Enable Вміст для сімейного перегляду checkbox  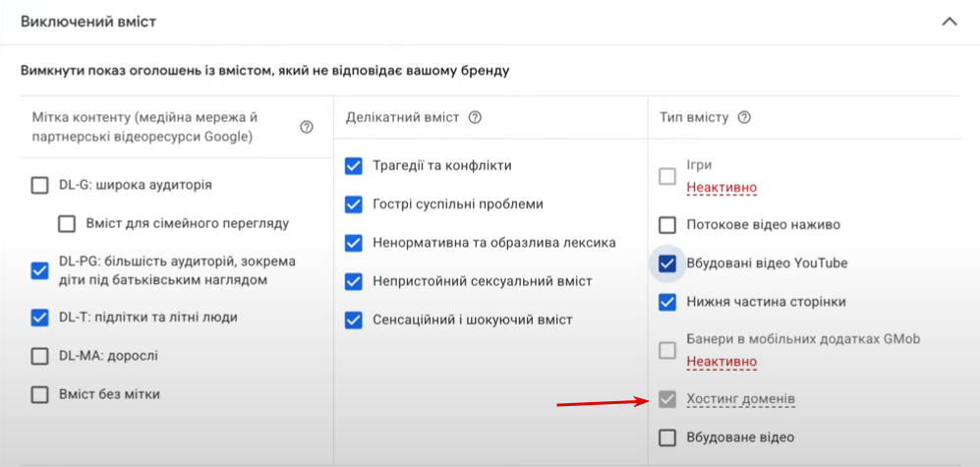(x=67, y=223)
